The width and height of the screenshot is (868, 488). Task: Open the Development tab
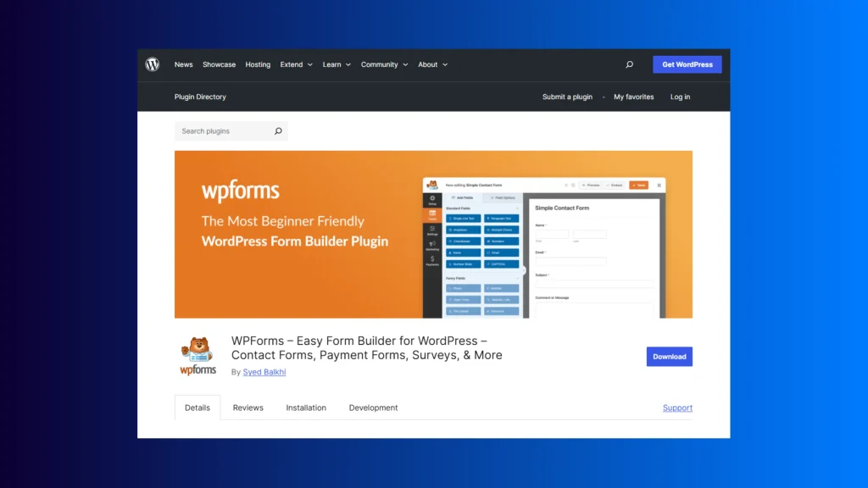pos(373,408)
